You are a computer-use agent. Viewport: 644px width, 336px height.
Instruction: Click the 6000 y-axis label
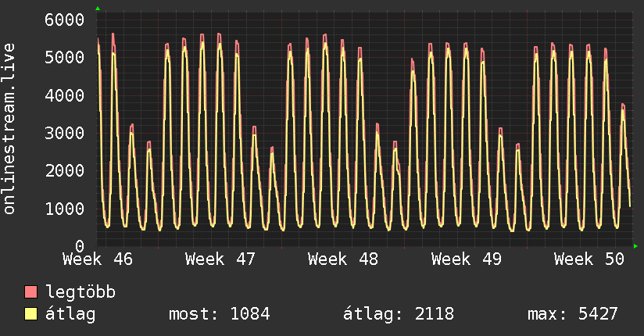pyautogui.click(x=63, y=20)
